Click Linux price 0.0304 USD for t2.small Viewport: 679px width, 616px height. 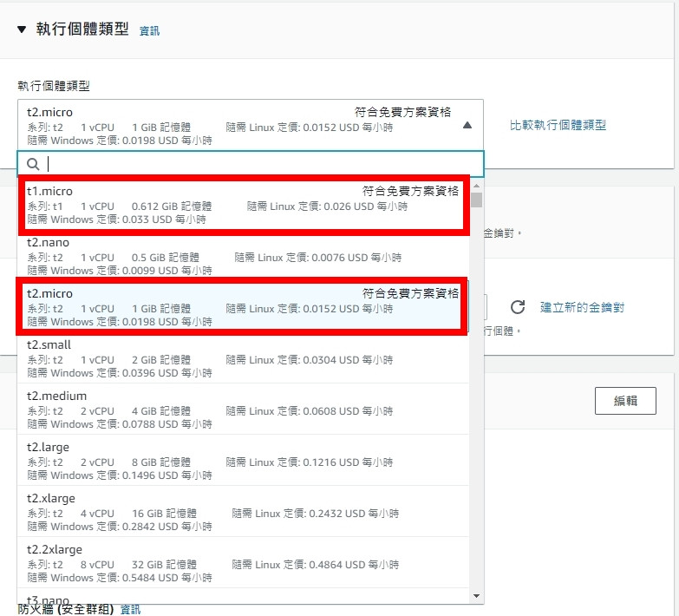(310, 360)
